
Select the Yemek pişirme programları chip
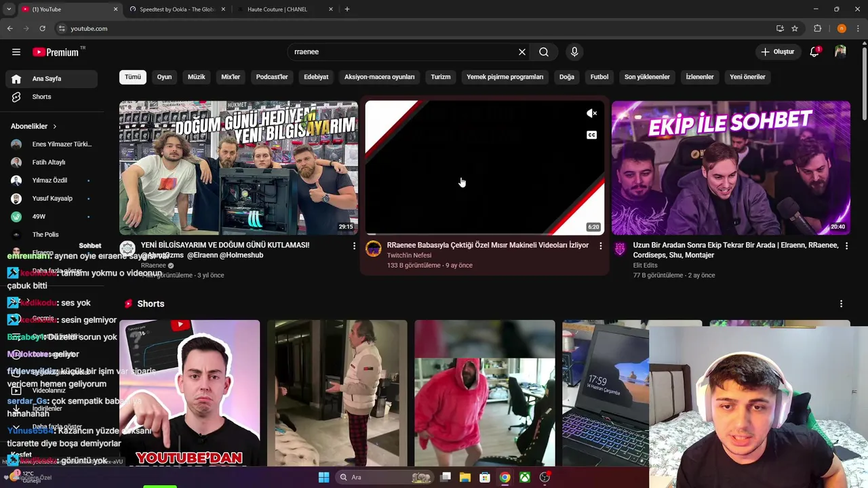505,77
